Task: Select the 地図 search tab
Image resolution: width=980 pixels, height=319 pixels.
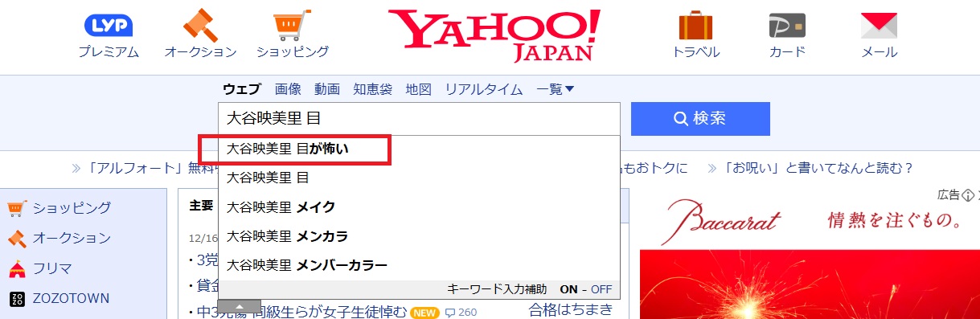Action: click(x=419, y=89)
